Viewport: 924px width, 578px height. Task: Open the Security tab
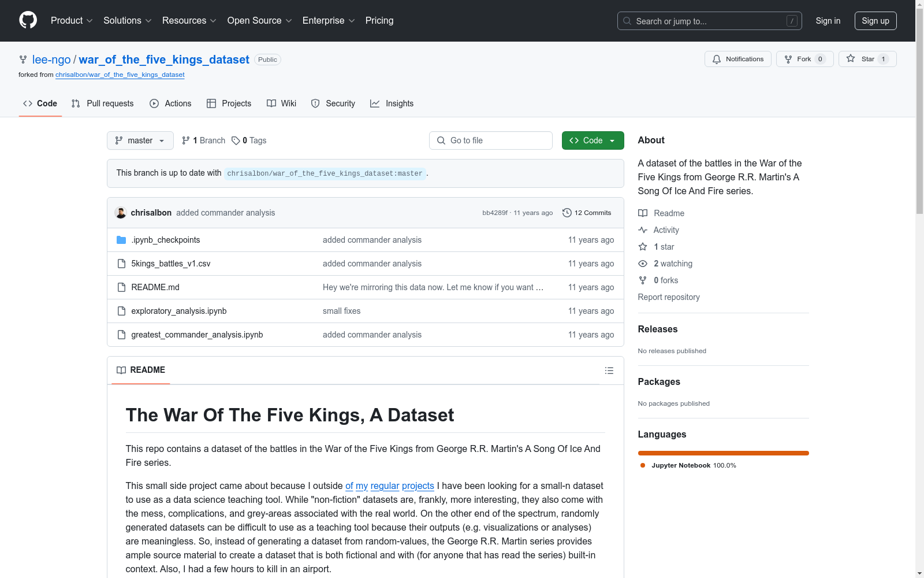[333, 103]
